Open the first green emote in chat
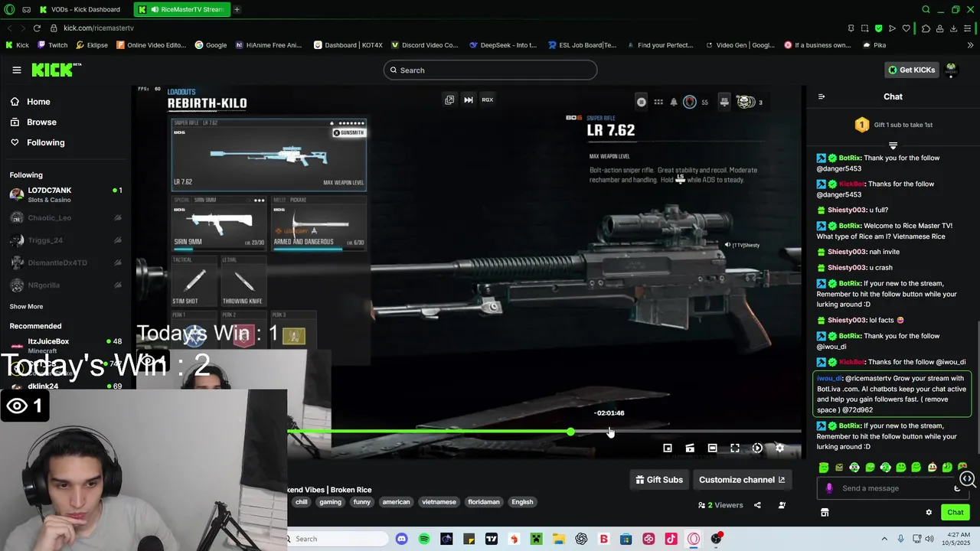 824,468
